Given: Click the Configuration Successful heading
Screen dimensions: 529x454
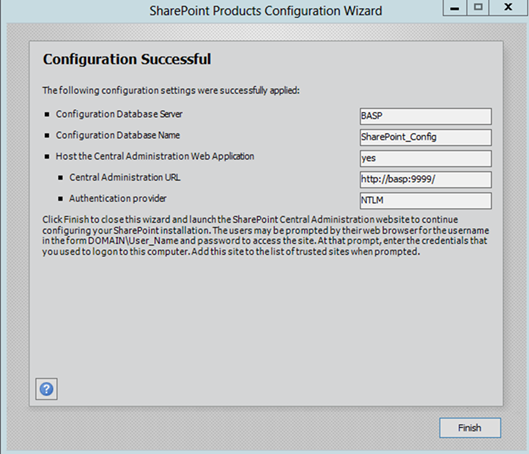Looking at the screenshot, I should (127, 59).
